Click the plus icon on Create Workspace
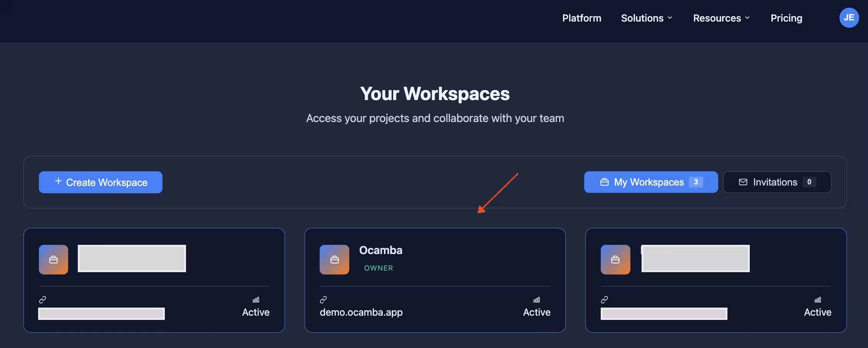868x348 pixels. click(58, 181)
